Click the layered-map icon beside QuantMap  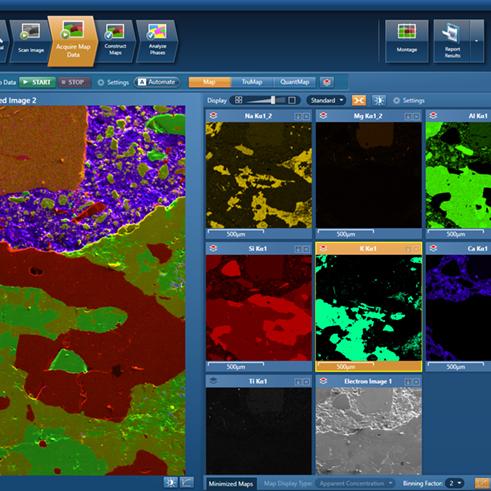pos(327,82)
